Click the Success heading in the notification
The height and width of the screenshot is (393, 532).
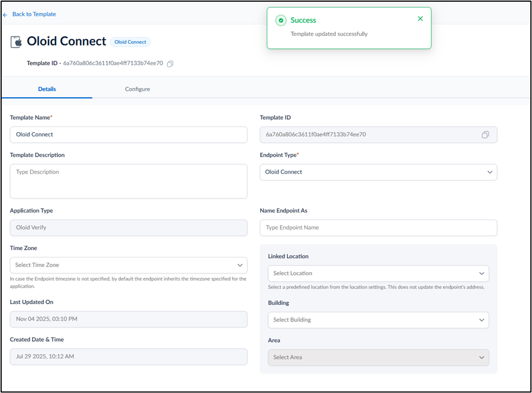tap(303, 20)
